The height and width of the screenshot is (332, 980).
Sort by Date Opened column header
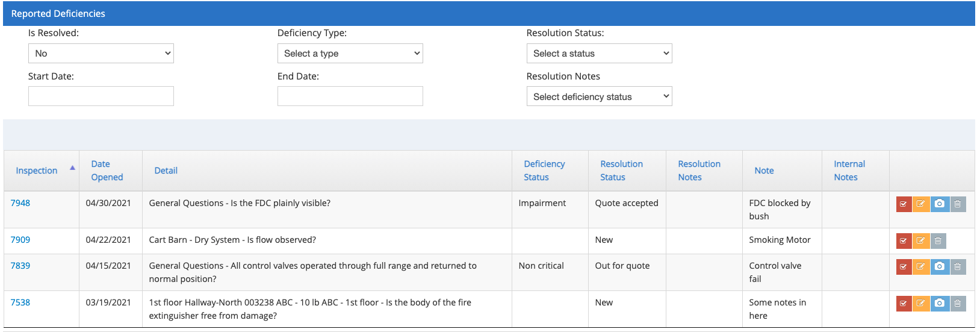(x=107, y=171)
